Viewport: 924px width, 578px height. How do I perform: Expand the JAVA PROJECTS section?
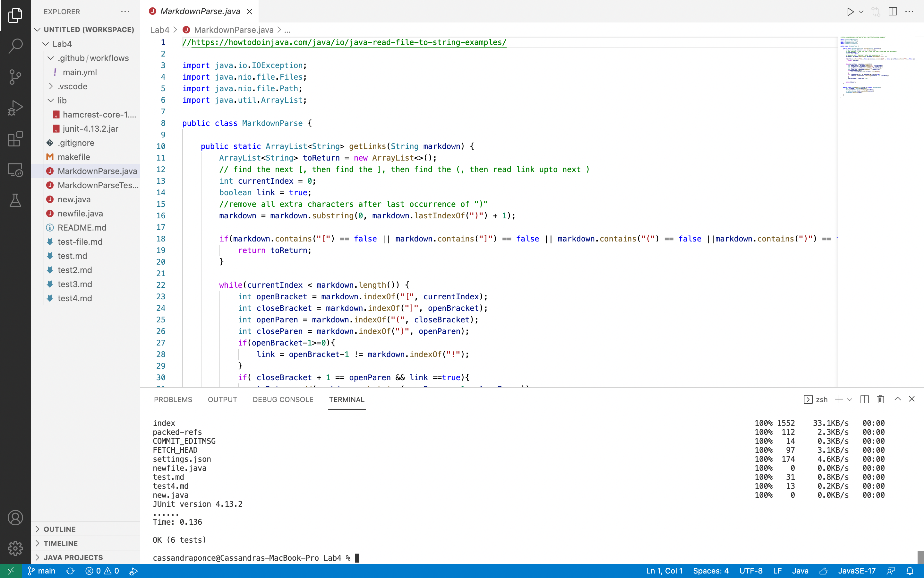pyautogui.click(x=86, y=557)
